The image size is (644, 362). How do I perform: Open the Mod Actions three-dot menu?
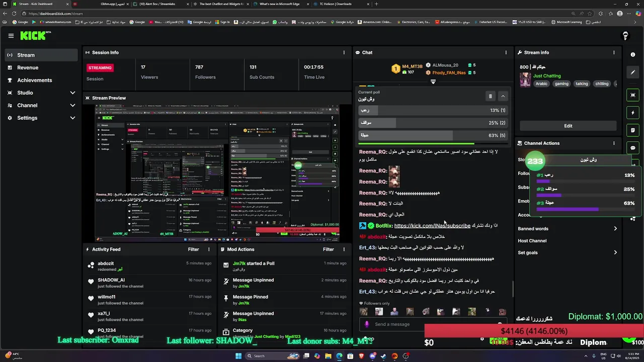coord(344,249)
